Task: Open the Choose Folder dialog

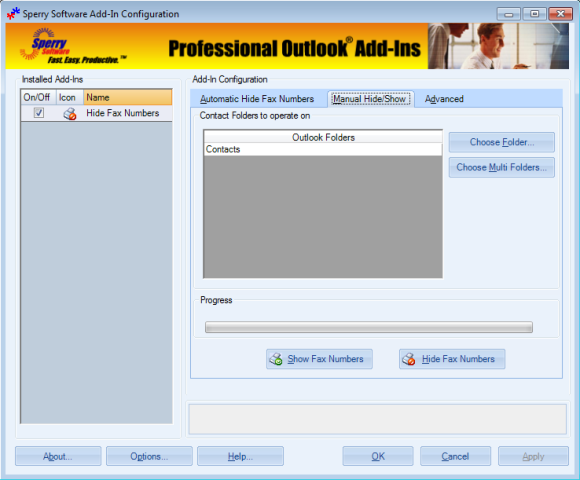Action: click(502, 142)
